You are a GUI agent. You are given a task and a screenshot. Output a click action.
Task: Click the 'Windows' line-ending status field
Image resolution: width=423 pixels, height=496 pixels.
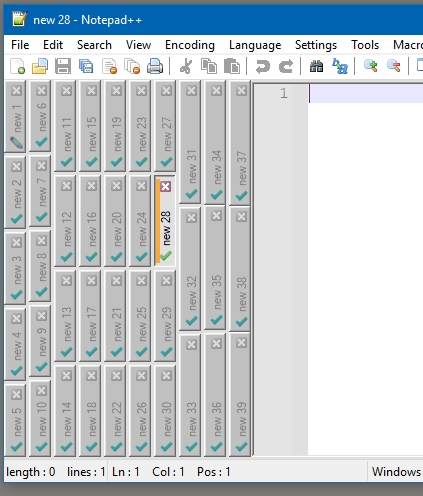[x=396, y=472]
